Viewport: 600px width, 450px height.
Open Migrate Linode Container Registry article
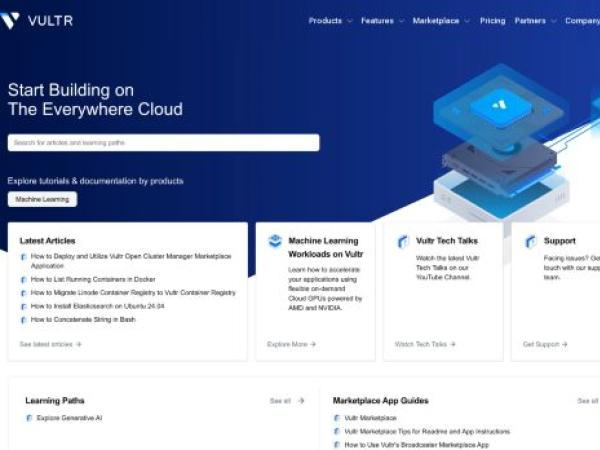click(x=133, y=293)
